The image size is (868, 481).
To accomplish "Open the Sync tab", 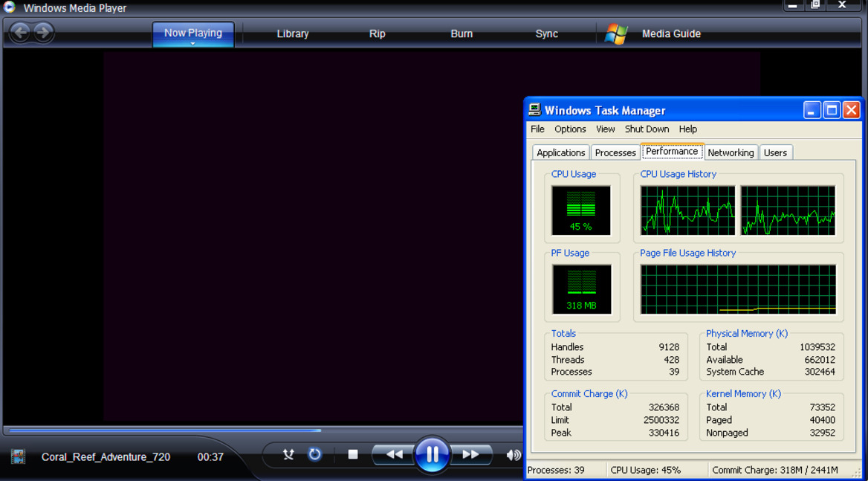I will (x=546, y=33).
